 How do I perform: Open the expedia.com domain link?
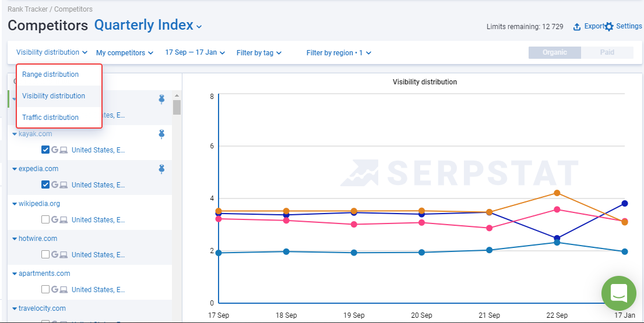[x=38, y=168]
